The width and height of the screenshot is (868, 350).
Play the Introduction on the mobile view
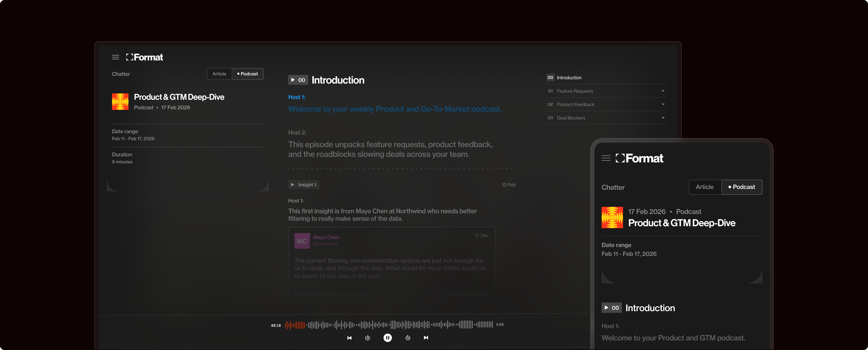click(x=611, y=308)
